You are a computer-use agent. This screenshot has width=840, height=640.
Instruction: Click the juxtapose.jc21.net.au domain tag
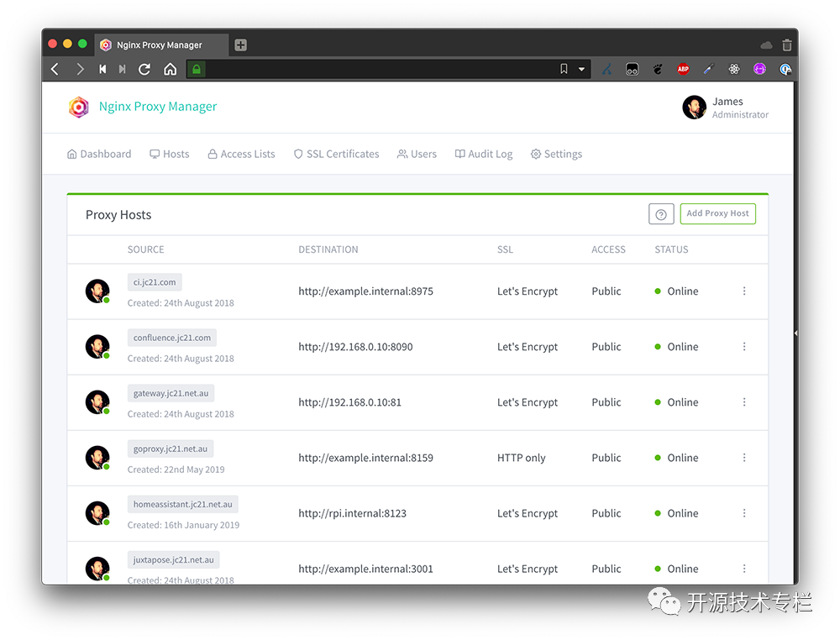(x=174, y=559)
